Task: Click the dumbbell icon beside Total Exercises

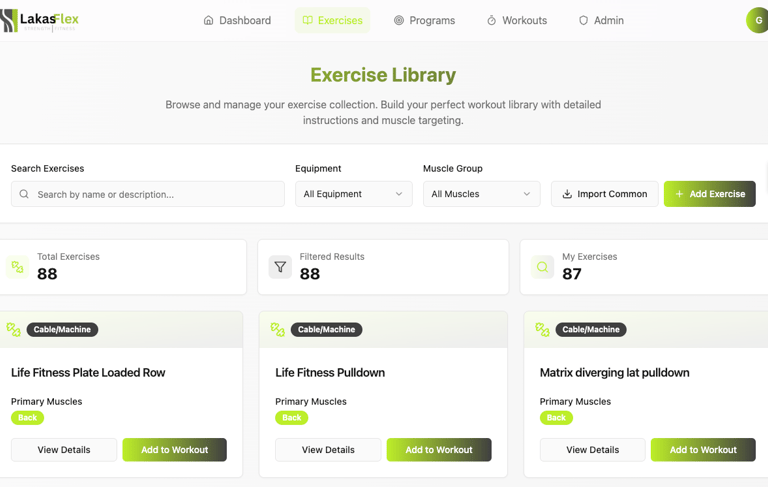Action: (x=17, y=267)
